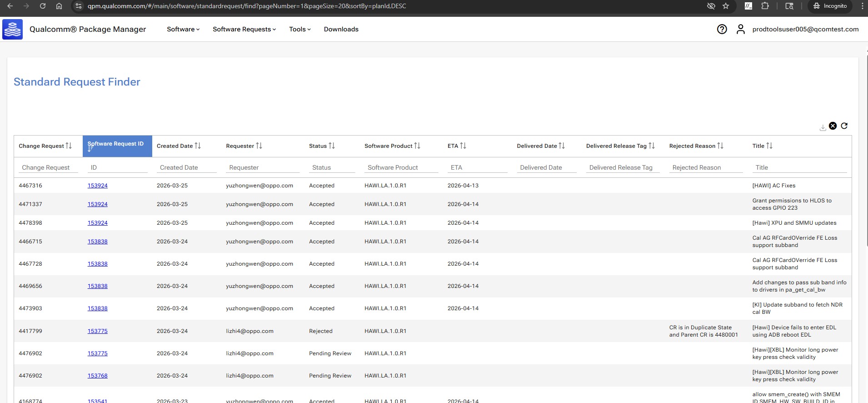Click the Title filter field
The image size is (868, 403).
coord(799,167)
